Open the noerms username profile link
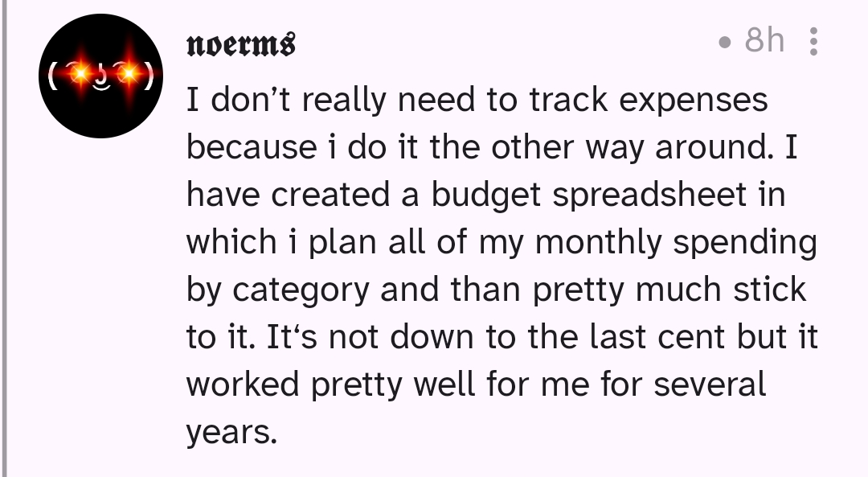Image resolution: width=868 pixels, height=477 pixels. pyautogui.click(x=241, y=43)
